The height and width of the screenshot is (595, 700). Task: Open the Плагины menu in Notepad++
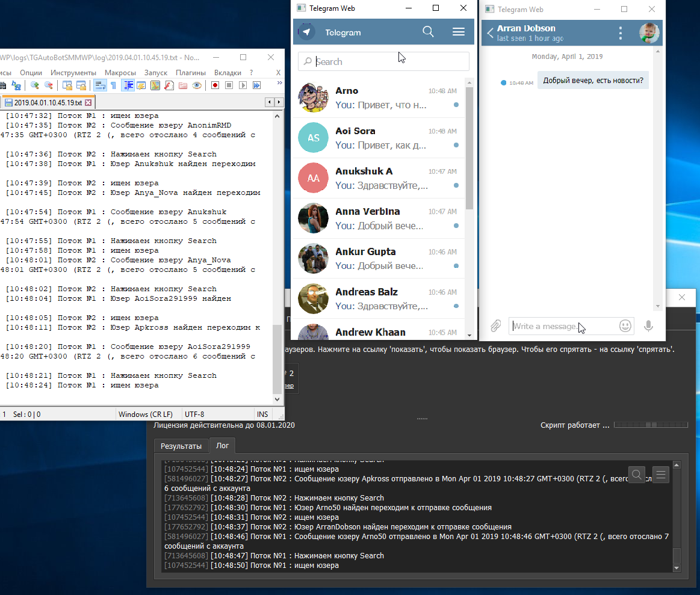191,73
